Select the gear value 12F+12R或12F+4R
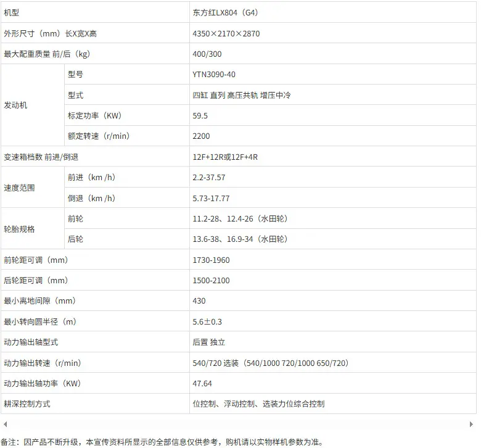Image resolution: width=481 pixels, height=448 pixels. pyautogui.click(x=225, y=157)
